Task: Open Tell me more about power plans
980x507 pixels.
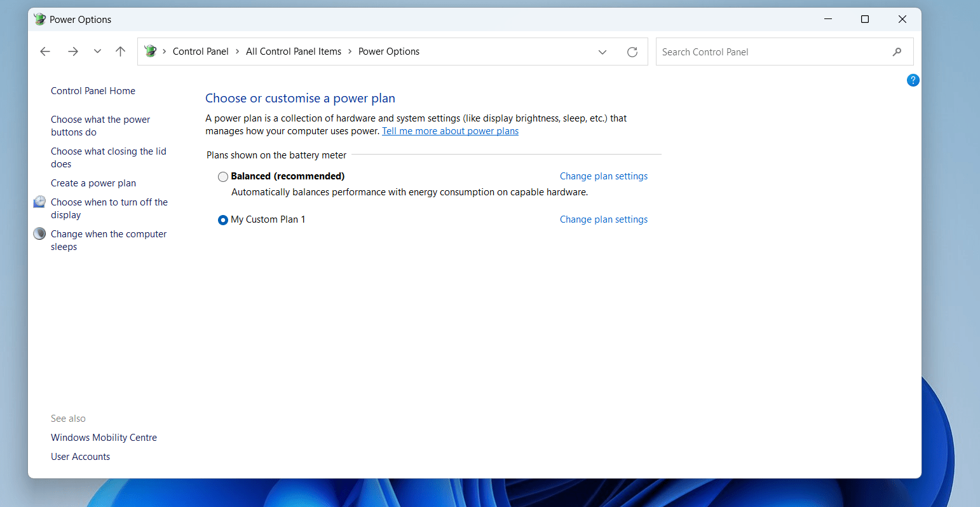Action: coord(450,131)
